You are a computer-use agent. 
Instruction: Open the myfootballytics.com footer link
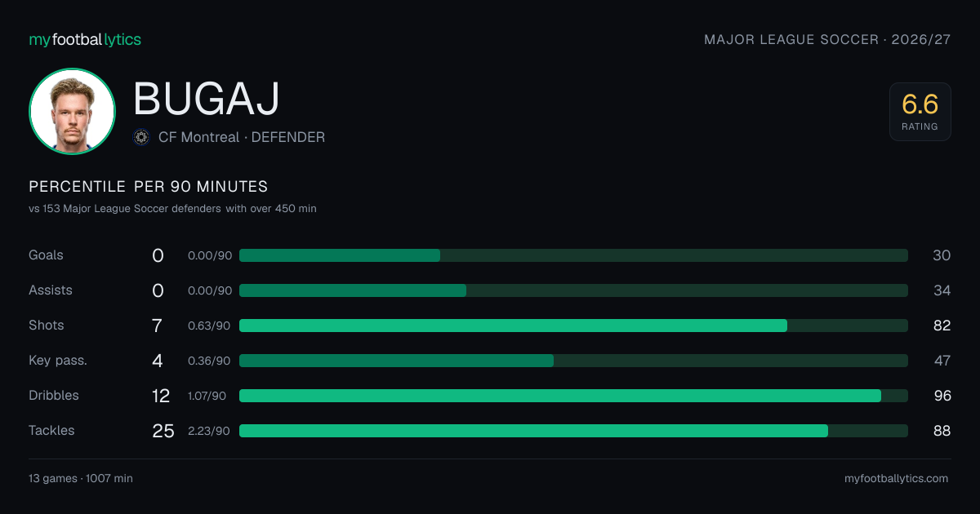896,479
